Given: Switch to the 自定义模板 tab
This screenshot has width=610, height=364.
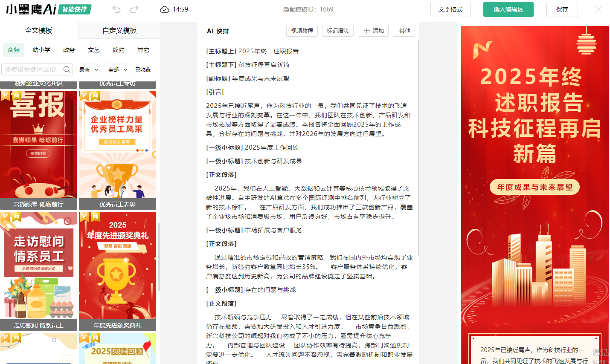Looking at the screenshot, I should 119,31.
